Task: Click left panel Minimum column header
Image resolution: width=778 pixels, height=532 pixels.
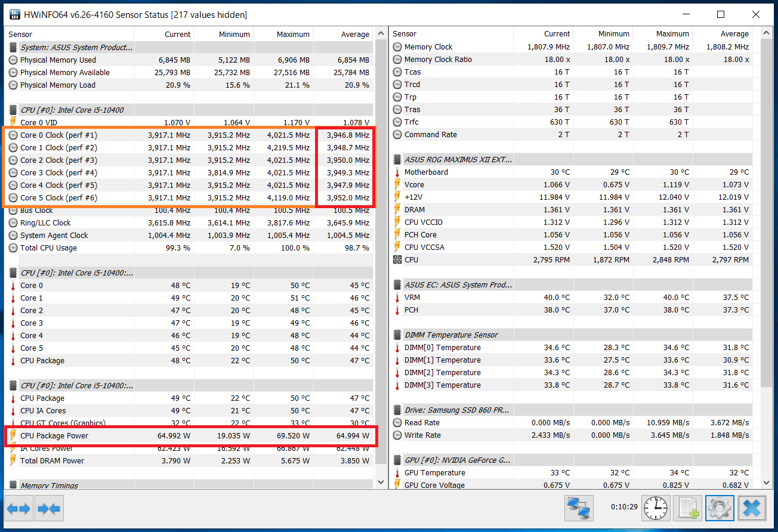Action: pyautogui.click(x=224, y=34)
